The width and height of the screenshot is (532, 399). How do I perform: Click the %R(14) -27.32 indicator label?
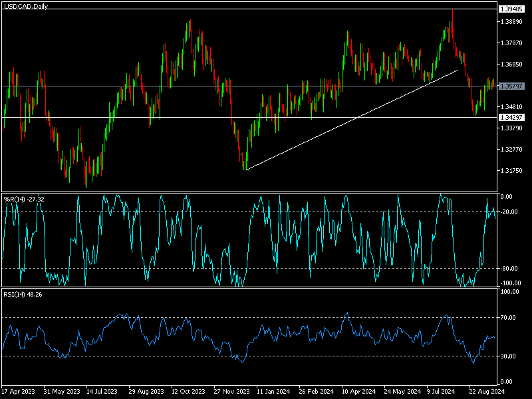[24, 199]
